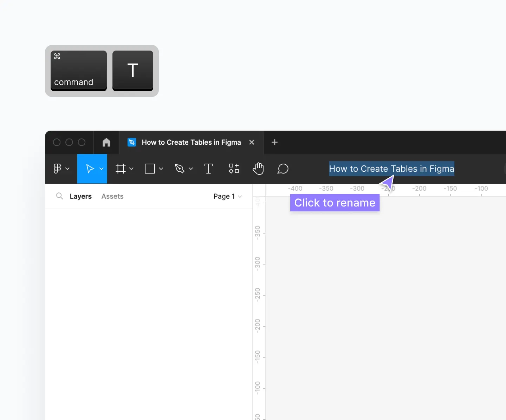
Task: Click the Figma home icon
Action: tap(106, 142)
